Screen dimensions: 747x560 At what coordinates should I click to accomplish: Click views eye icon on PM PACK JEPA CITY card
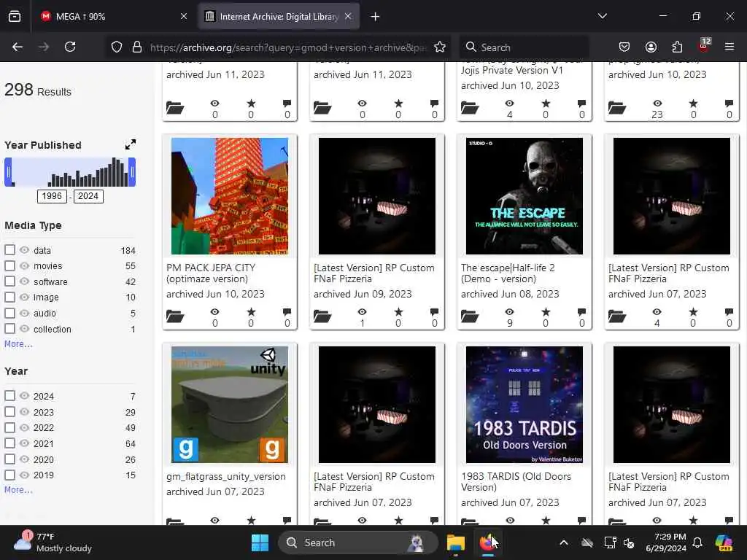215,312
